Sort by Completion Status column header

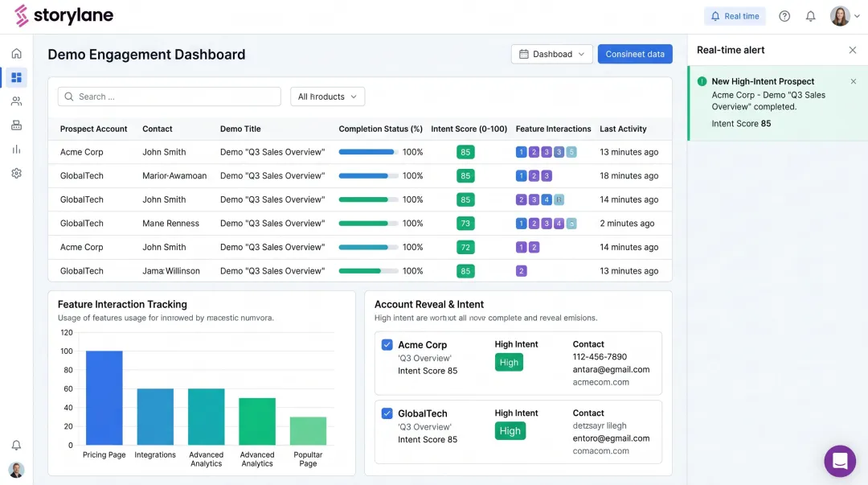(x=380, y=129)
